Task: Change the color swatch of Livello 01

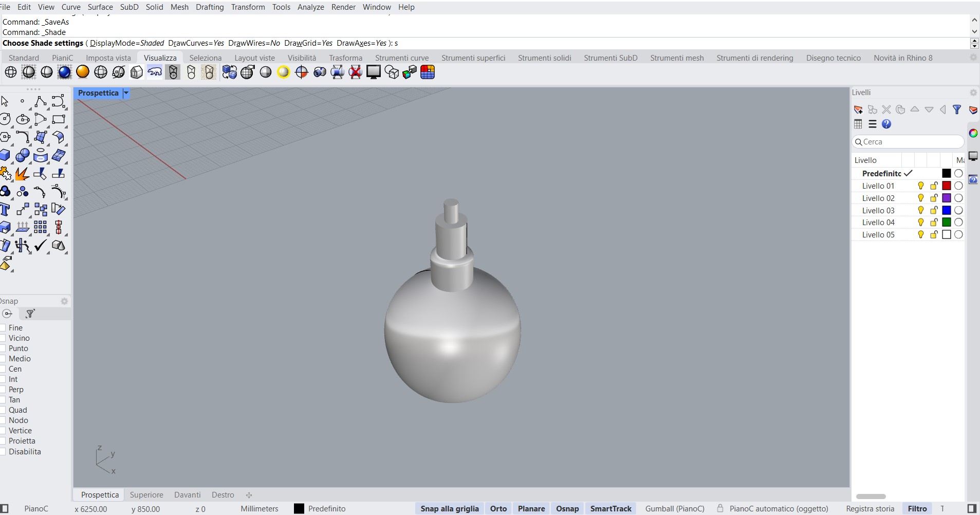Action: (x=947, y=186)
